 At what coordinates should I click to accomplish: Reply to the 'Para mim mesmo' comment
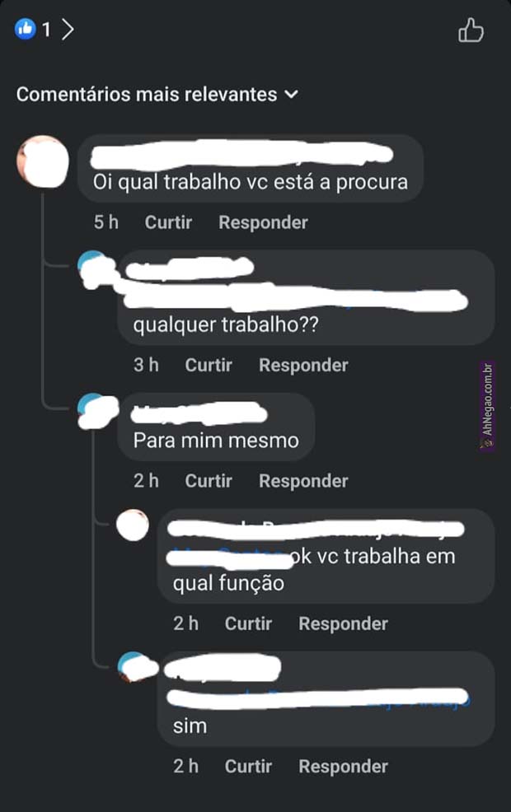point(303,481)
